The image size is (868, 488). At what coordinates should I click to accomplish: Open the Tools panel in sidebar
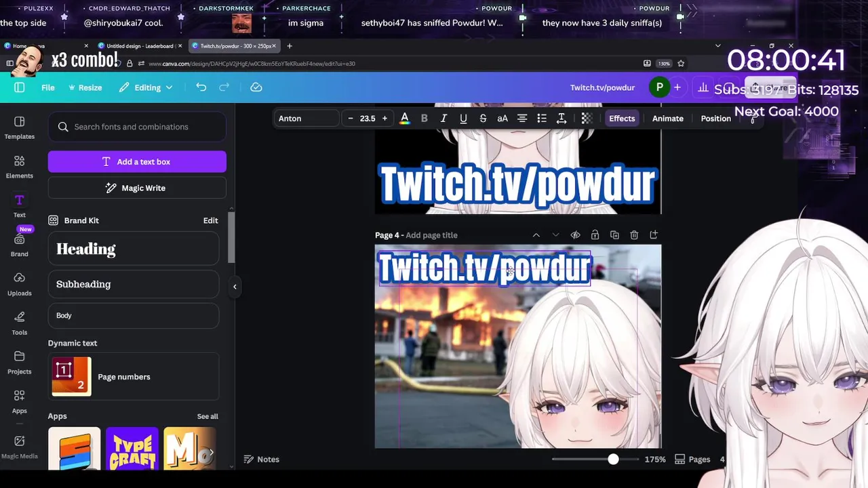[x=19, y=324]
